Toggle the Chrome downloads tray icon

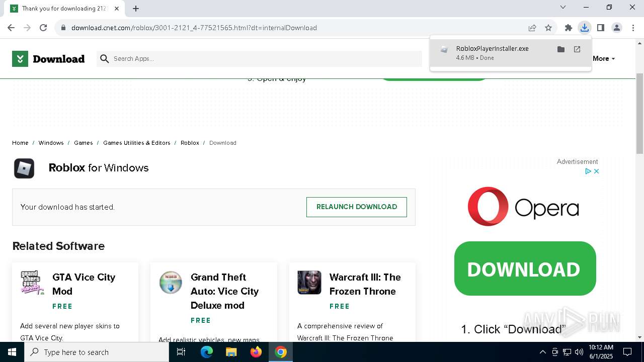tap(585, 28)
